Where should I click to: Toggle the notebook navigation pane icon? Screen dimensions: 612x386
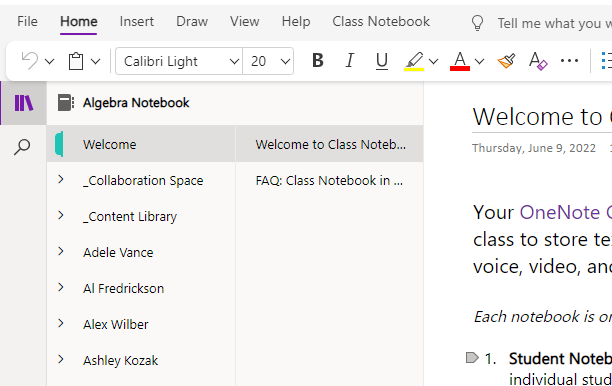pos(24,103)
